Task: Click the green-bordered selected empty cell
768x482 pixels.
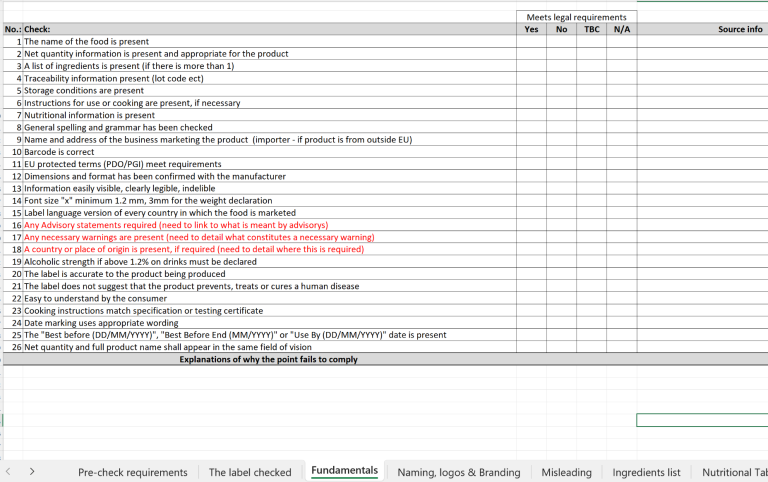Action: point(702,420)
